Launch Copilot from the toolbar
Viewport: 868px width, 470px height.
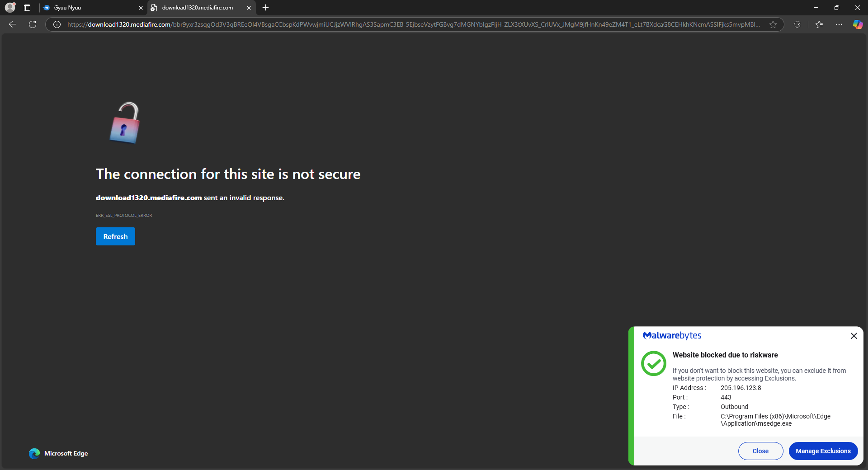858,24
